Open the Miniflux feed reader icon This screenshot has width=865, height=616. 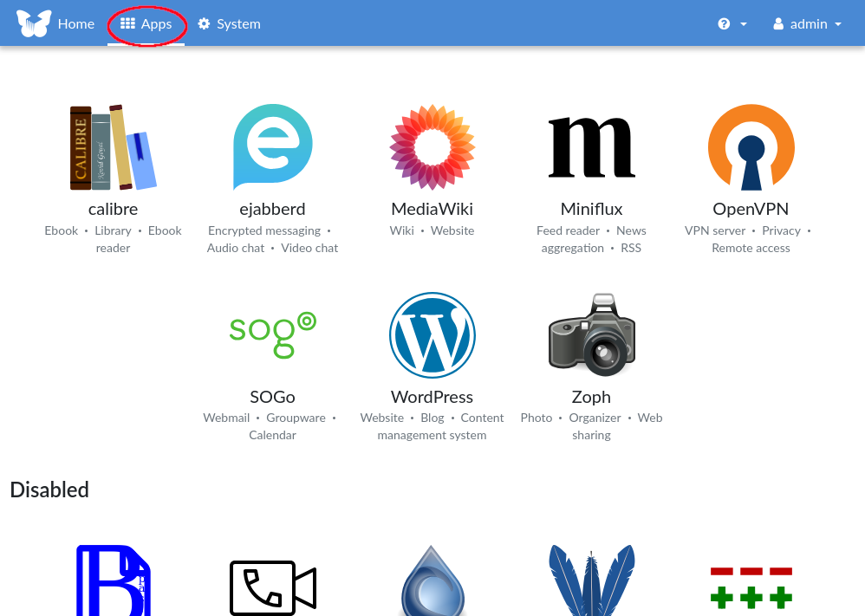[x=591, y=148]
